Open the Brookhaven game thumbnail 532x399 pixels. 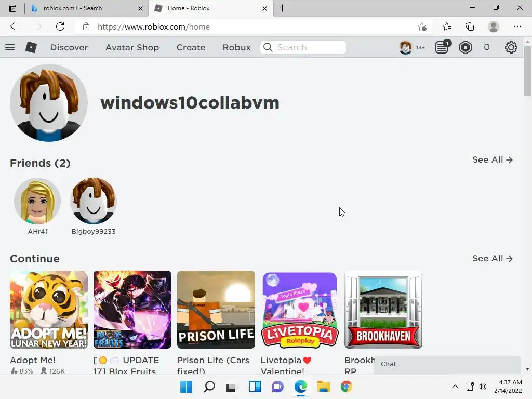[x=383, y=310]
